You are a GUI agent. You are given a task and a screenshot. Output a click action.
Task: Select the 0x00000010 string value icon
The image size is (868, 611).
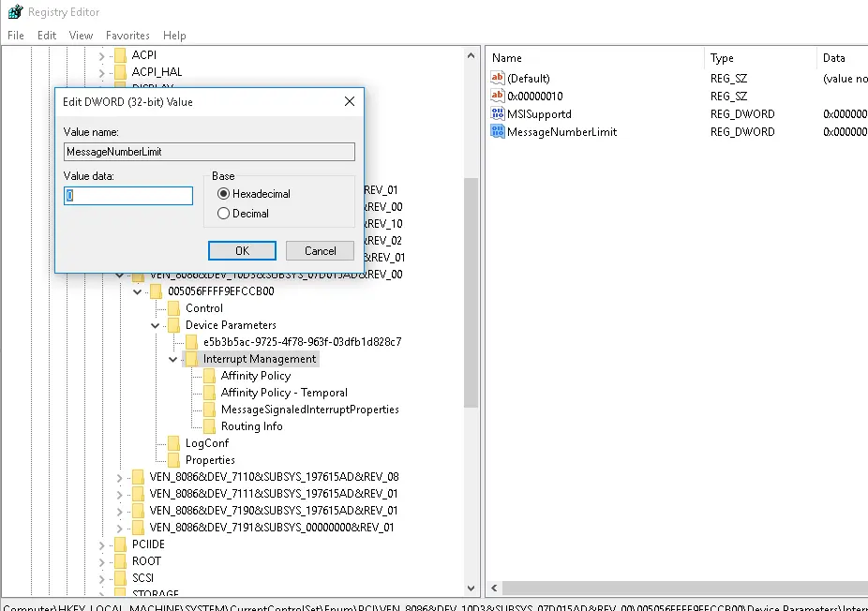coord(497,96)
